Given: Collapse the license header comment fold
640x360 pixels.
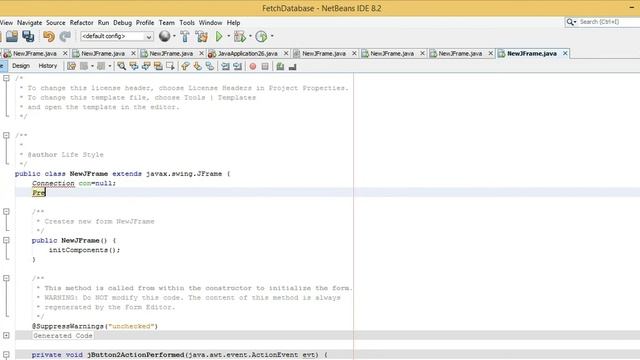Looking at the screenshot, I should pyautogui.click(x=6, y=78).
